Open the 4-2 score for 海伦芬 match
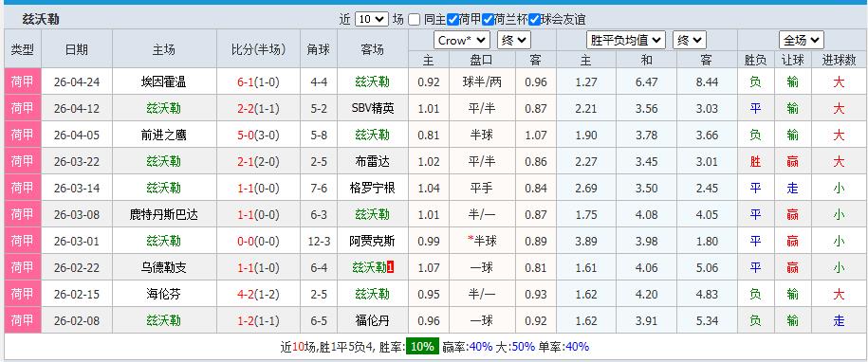868x362 pixels. point(246,295)
